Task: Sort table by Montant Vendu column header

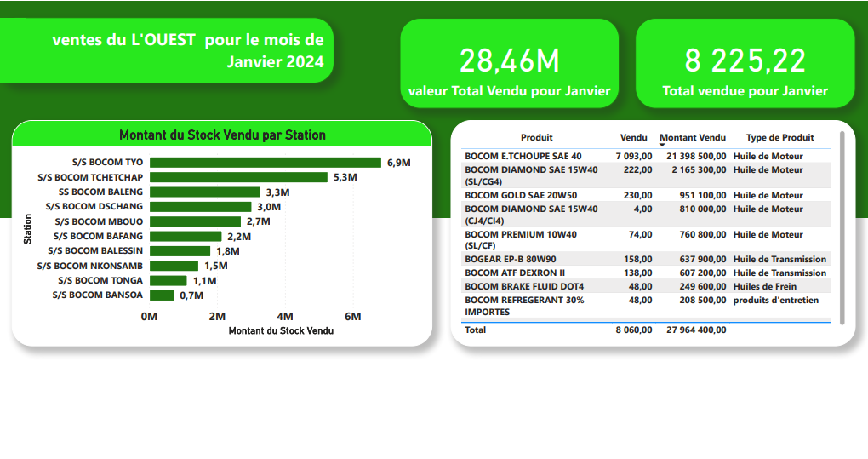Action: 693,137
